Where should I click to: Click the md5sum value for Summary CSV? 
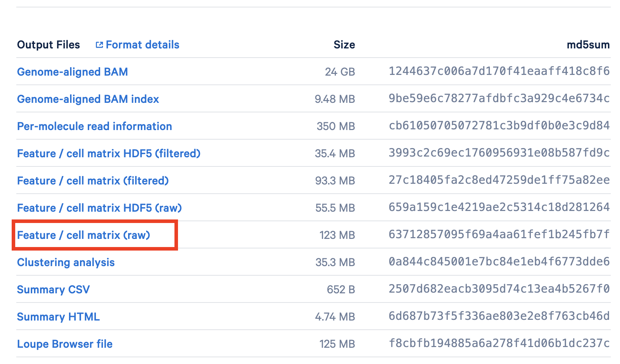(x=499, y=289)
